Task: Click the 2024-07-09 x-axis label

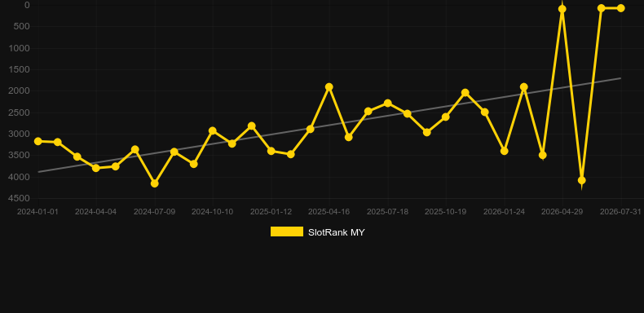Action: (154, 212)
